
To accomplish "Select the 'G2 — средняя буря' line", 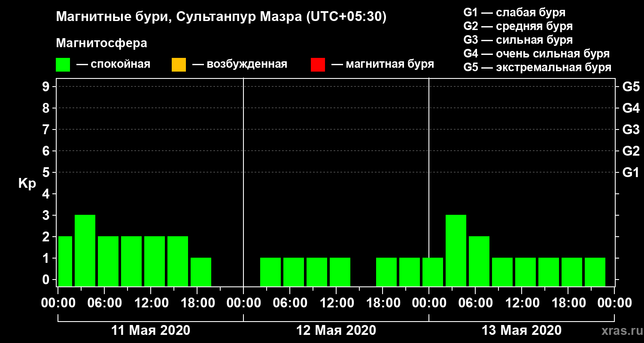I will (518, 26).
